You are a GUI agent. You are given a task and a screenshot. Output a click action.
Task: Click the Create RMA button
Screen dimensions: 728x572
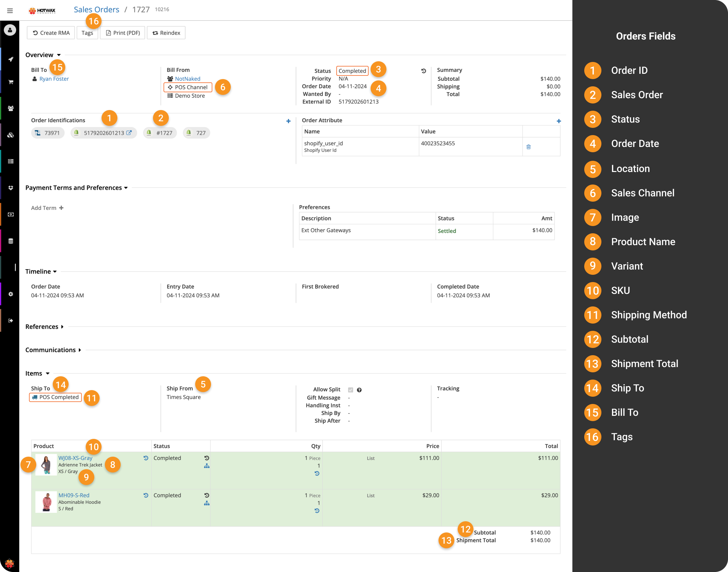51,33
